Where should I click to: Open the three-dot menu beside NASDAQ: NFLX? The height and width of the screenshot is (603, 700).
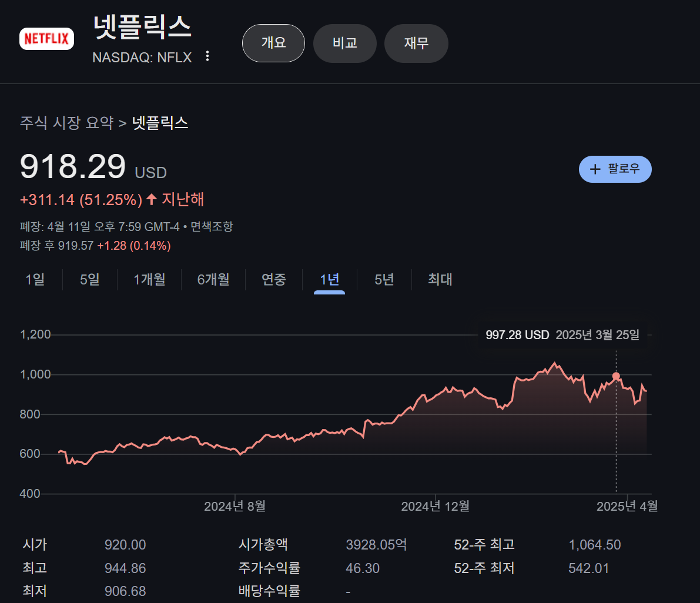pos(207,56)
